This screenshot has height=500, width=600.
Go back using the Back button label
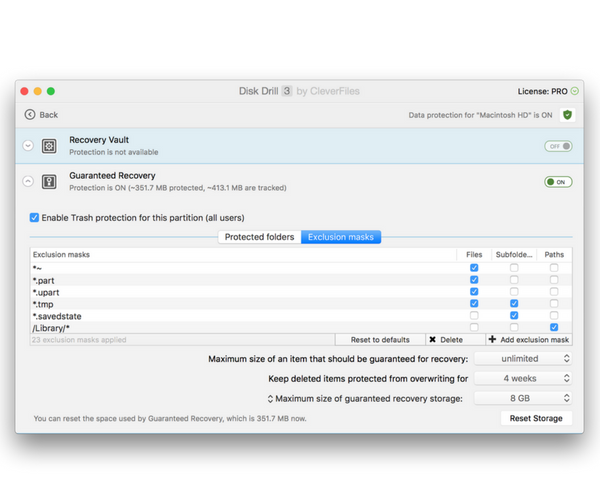point(49,115)
